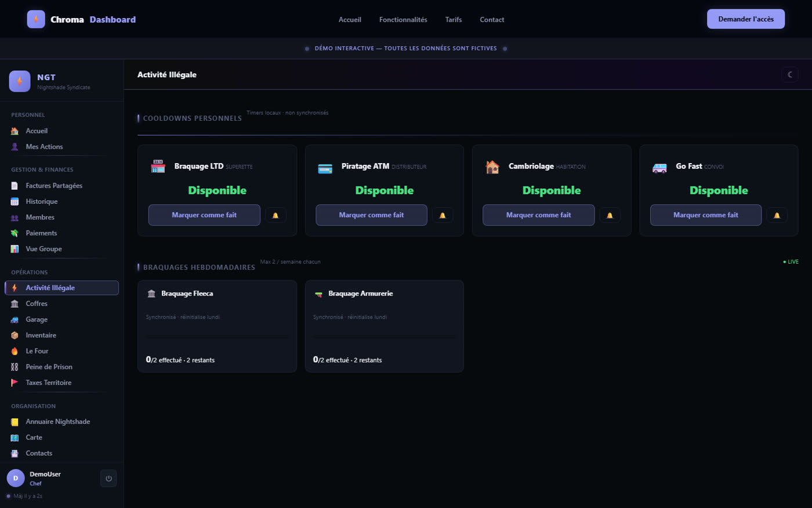The image size is (812, 508).
Task: Click the 'COOLDOWNS PERSONNELS' section heading
Action: pyautogui.click(x=193, y=118)
